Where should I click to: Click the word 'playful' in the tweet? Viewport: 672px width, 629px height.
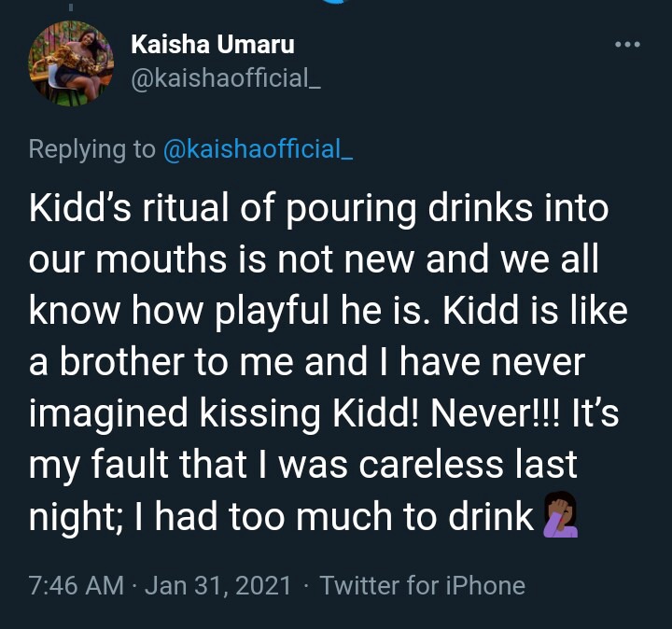[280, 311]
